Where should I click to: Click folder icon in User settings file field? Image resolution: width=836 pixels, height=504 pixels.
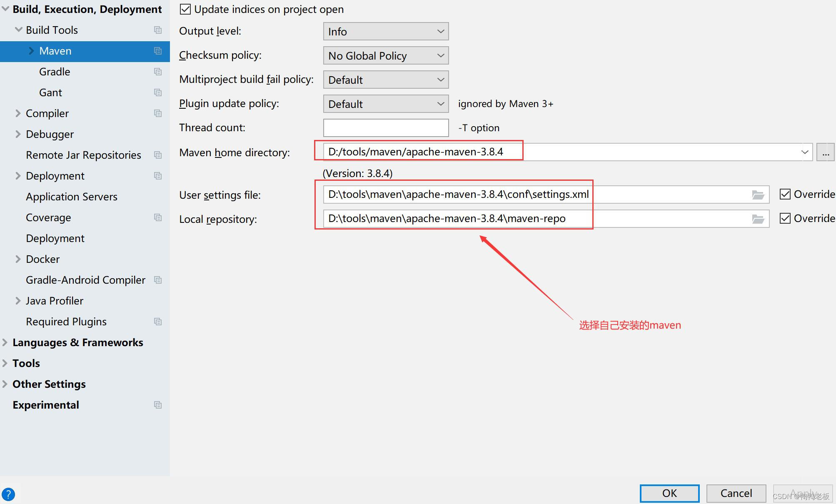758,195
